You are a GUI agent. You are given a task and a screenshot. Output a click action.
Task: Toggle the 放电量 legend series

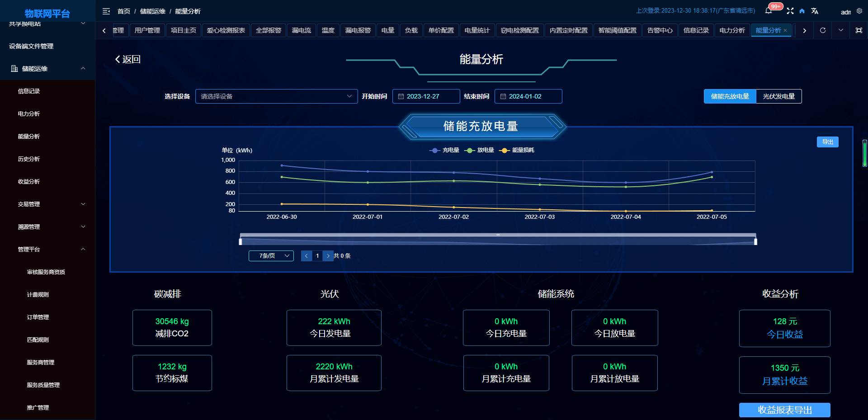[x=479, y=150]
